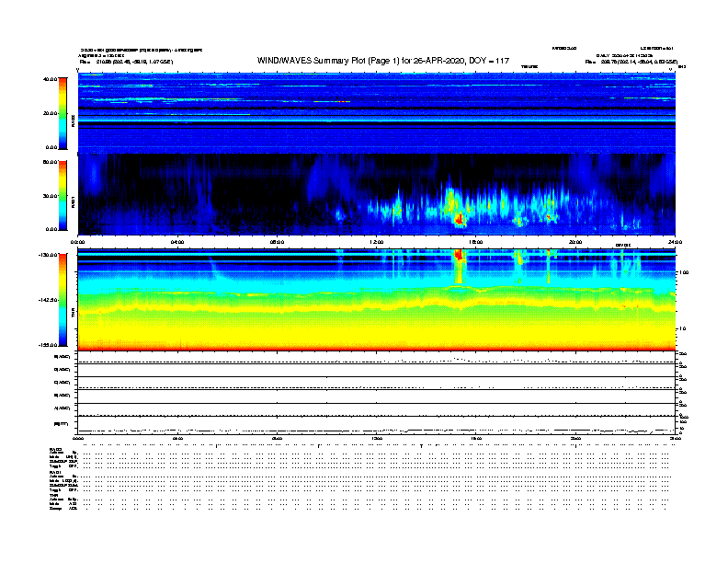Click the RAD1 header in the status table

[x=56, y=473]
